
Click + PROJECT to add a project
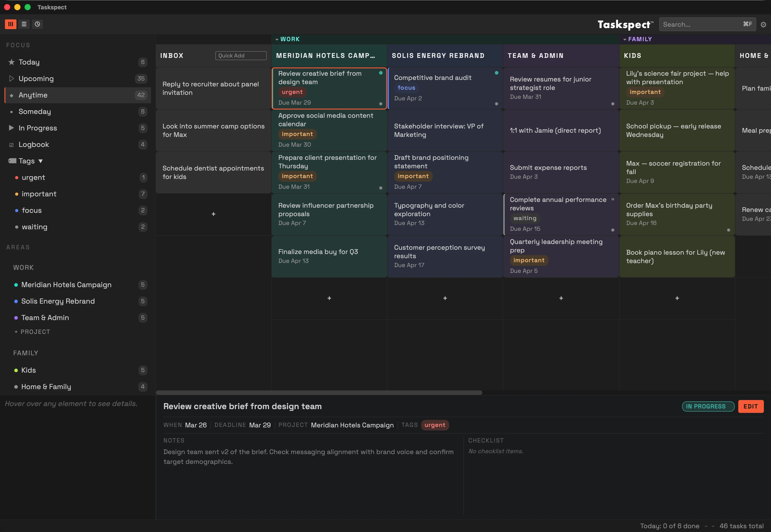click(32, 332)
